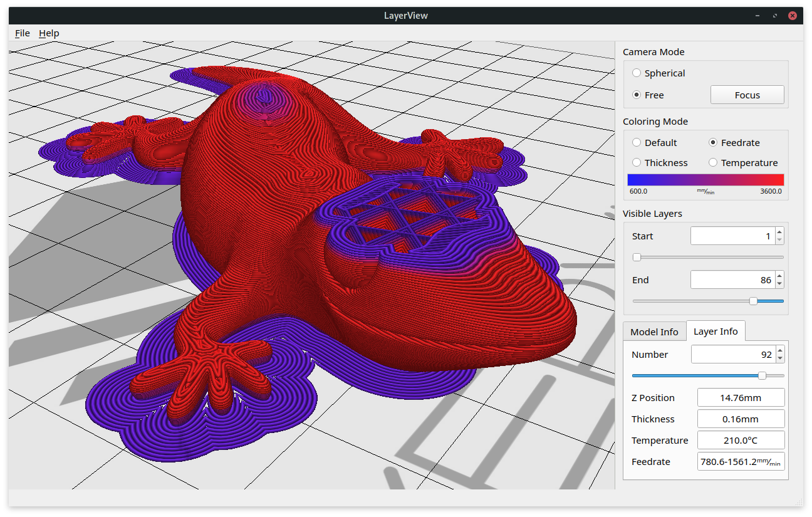
Task: Set coloring mode to Temperature
Action: [713, 163]
